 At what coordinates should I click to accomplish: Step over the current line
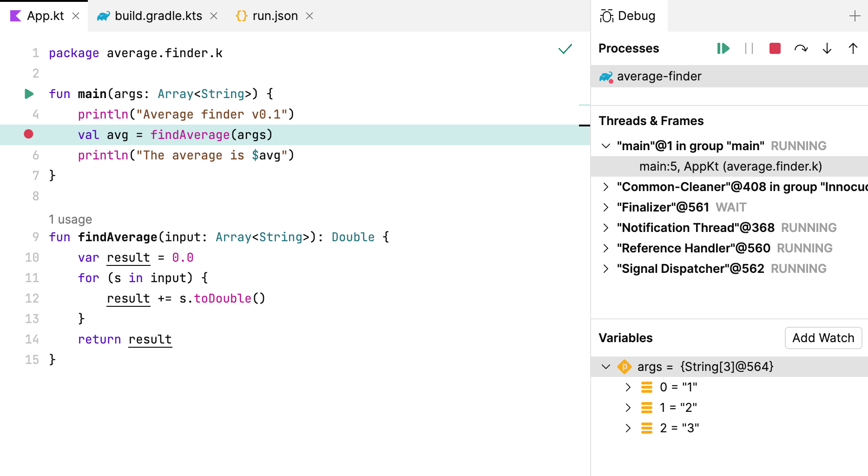click(801, 48)
